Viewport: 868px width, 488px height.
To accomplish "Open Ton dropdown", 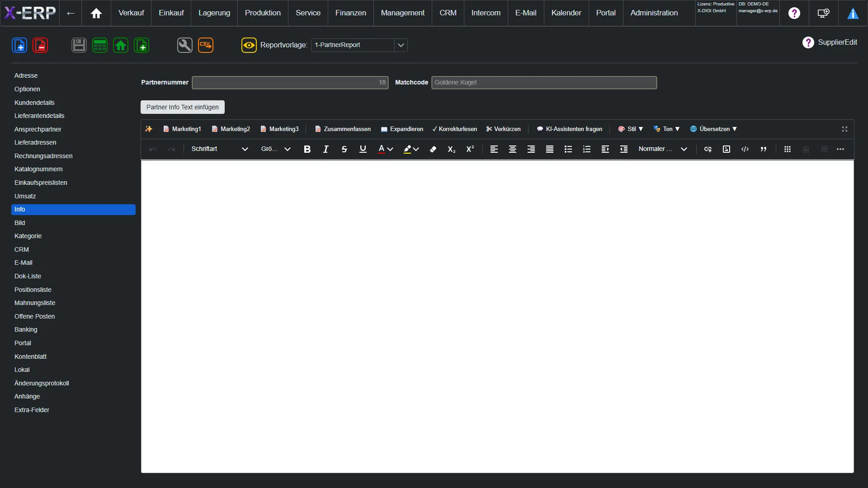I will tap(667, 129).
